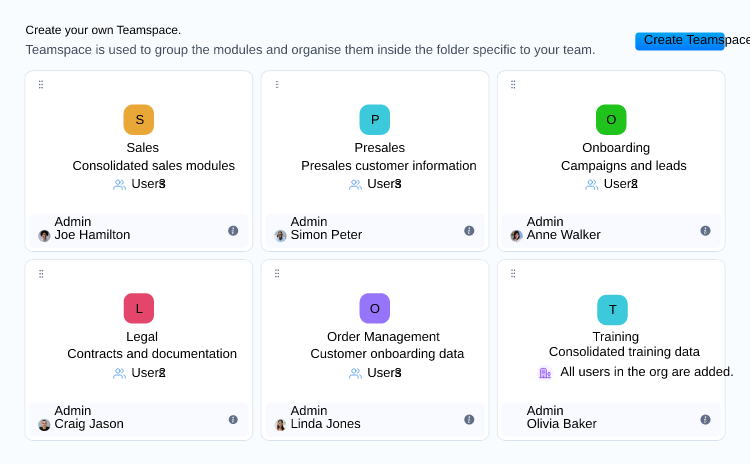
Task: Click the drag handle on Presales card
Action: 277,85
